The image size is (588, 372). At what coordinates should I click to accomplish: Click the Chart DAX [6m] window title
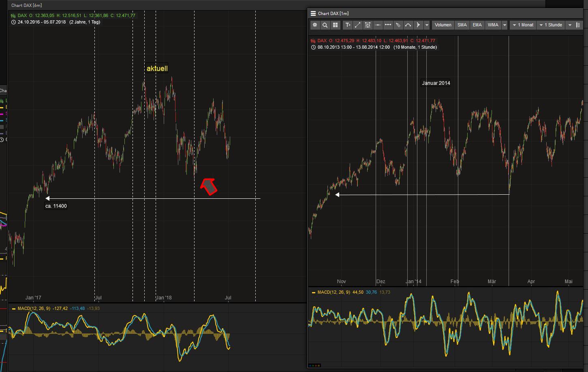click(x=26, y=5)
